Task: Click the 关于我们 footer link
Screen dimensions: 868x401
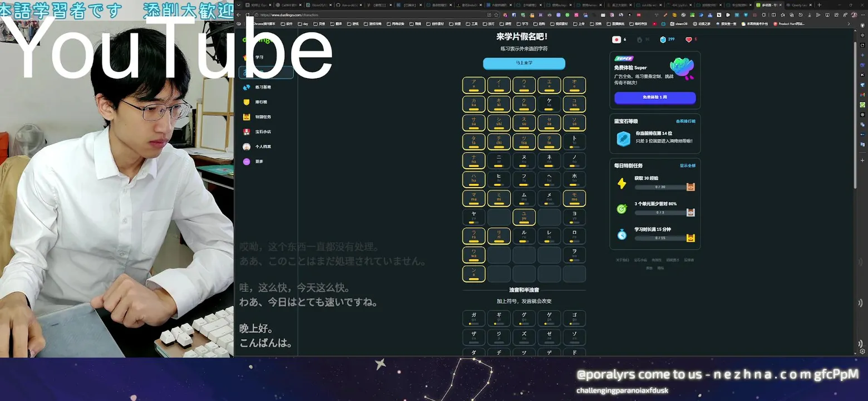Action: point(622,260)
